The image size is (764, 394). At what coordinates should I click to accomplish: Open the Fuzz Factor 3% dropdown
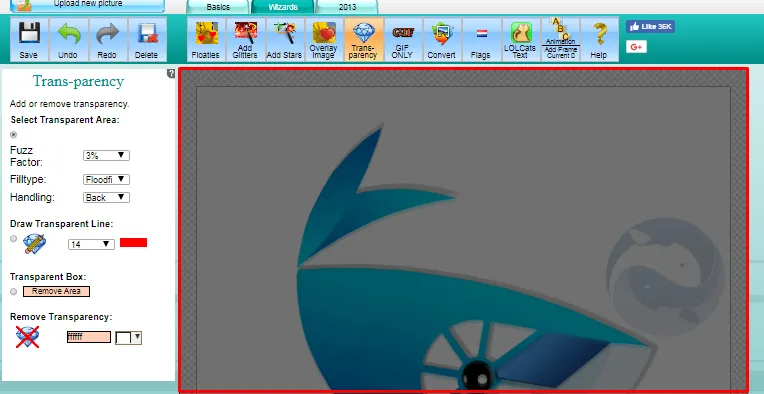(x=106, y=155)
